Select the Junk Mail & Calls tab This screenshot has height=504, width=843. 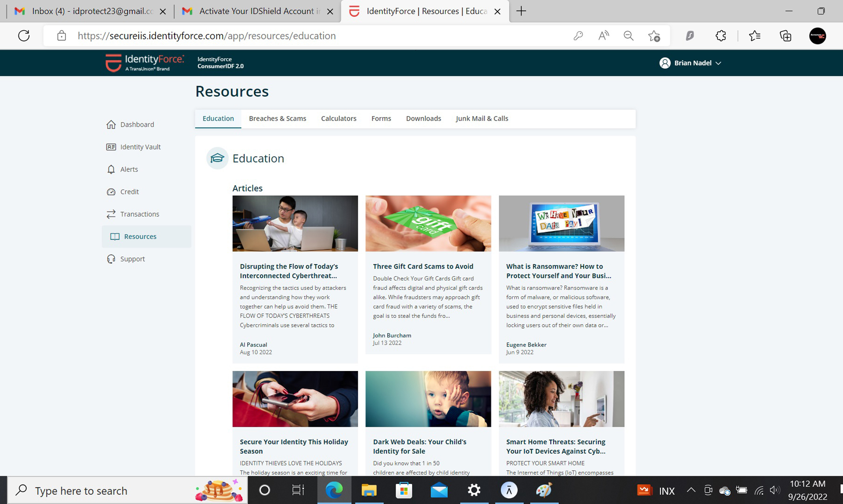(x=482, y=119)
